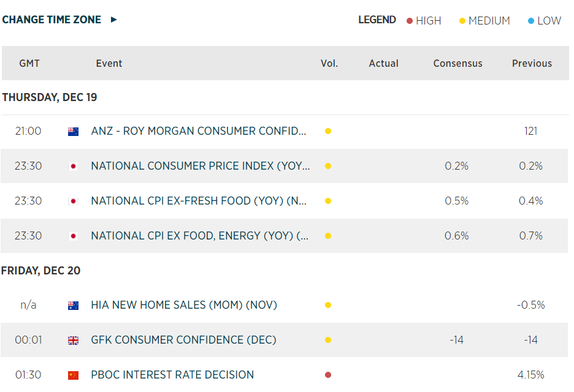Click the arrow next to Change Time Zone
Image resolution: width=574 pixels, height=392 pixels.
click(x=113, y=20)
